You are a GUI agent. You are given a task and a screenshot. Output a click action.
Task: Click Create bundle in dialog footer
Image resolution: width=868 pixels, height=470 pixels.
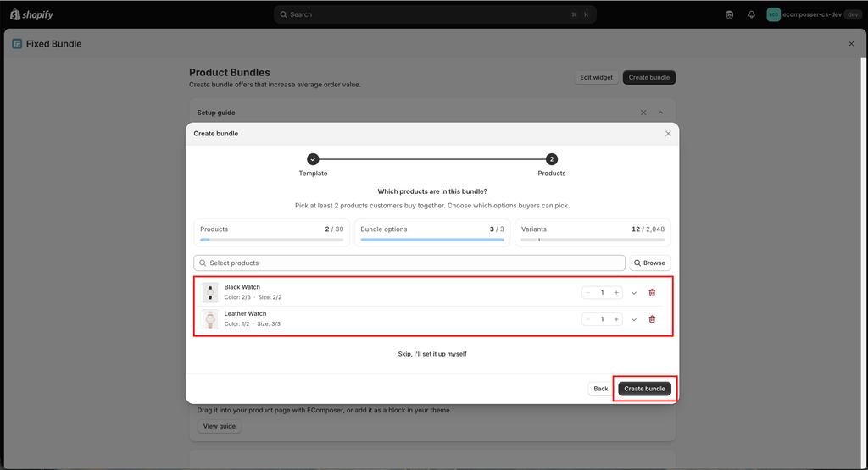click(644, 389)
